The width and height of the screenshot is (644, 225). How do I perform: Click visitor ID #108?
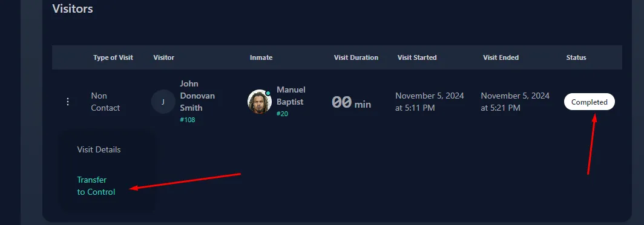click(187, 120)
